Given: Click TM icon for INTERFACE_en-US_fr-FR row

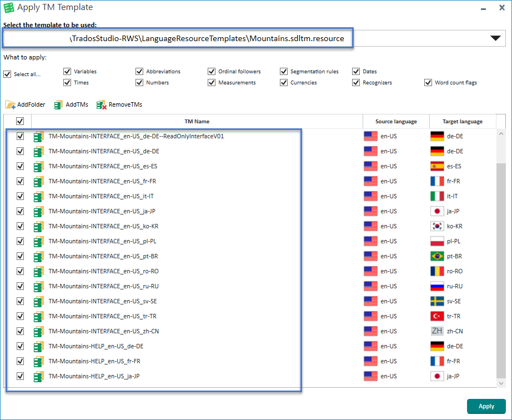Looking at the screenshot, I should point(39,182).
